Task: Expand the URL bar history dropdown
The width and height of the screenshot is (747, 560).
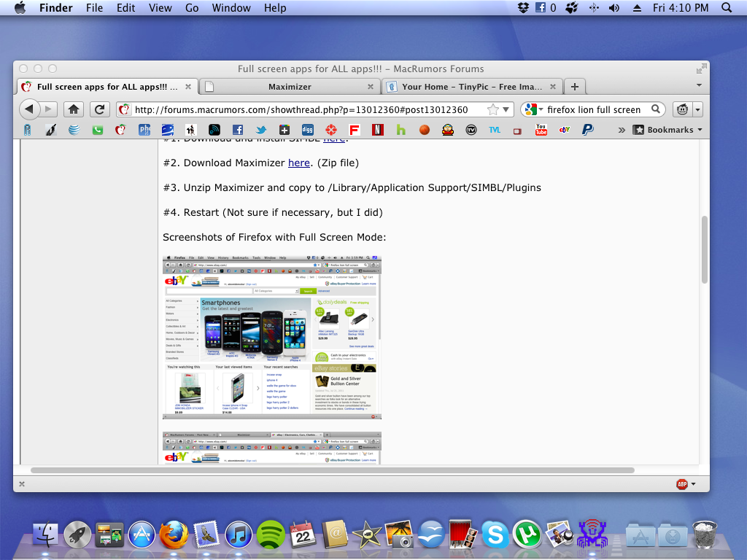Action: tap(506, 109)
